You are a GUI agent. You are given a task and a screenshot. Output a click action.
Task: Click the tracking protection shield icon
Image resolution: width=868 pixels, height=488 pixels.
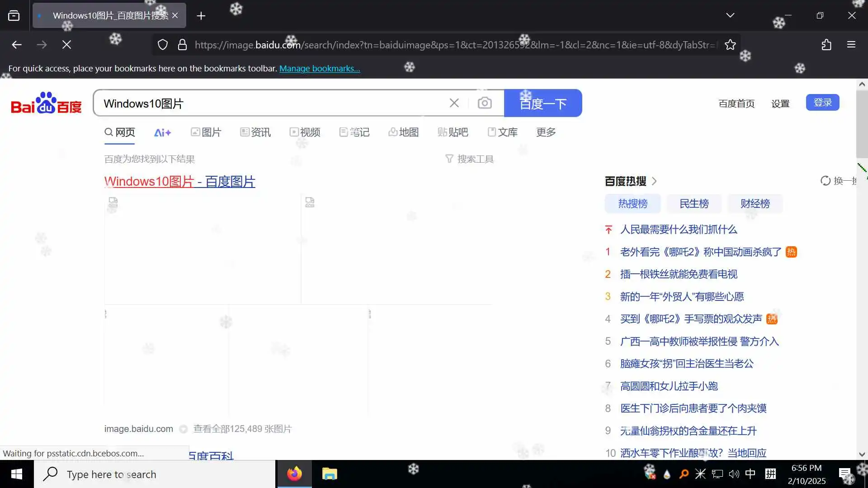[x=163, y=45]
